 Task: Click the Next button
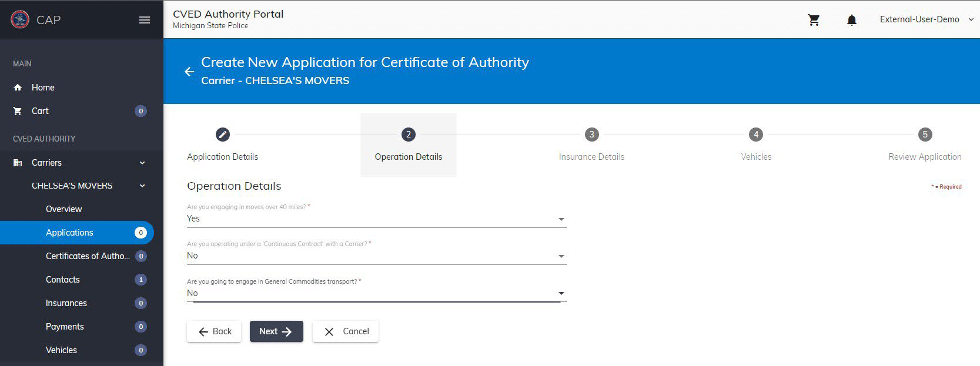pyautogui.click(x=276, y=331)
